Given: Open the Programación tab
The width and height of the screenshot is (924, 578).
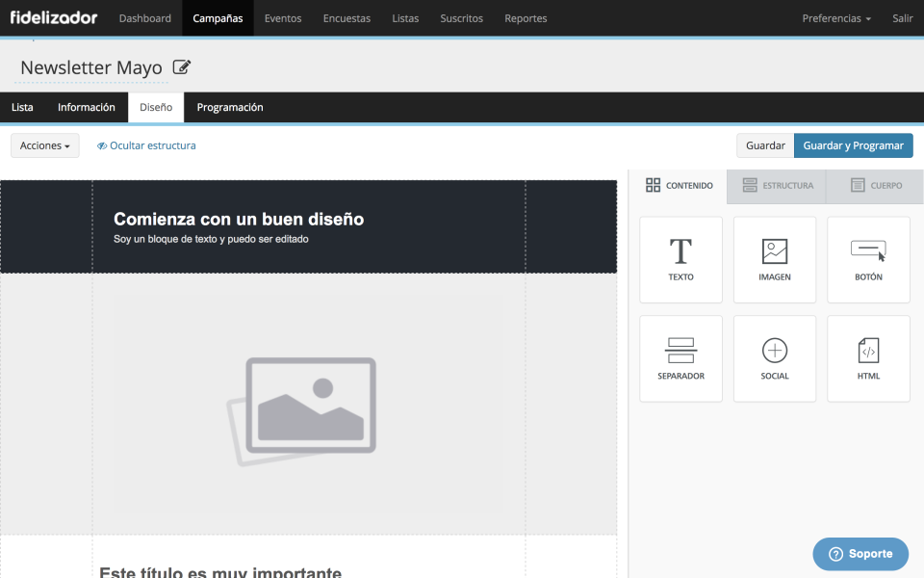Looking at the screenshot, I should point(230,107).
